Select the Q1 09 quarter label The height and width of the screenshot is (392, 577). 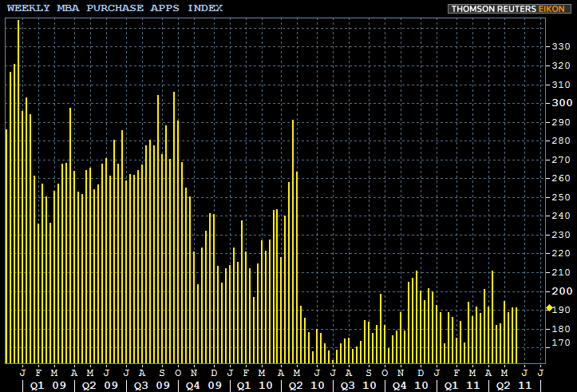46,385
